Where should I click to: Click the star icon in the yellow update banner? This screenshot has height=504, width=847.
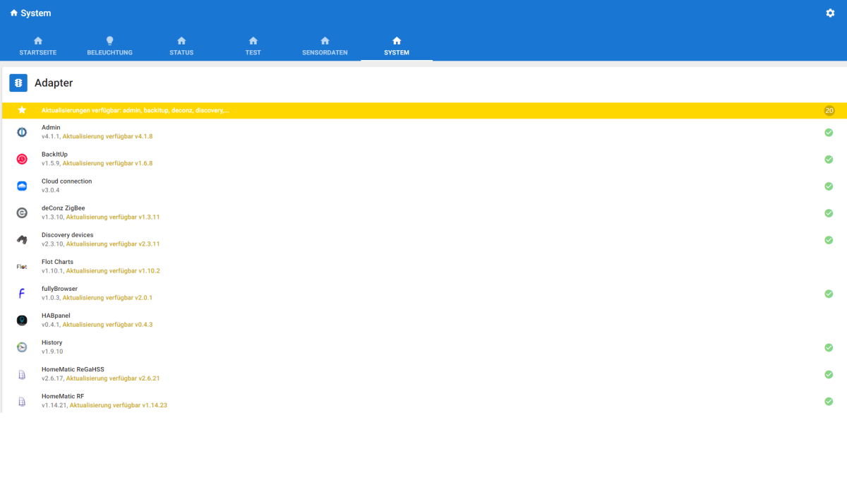[x=22, y=110]
